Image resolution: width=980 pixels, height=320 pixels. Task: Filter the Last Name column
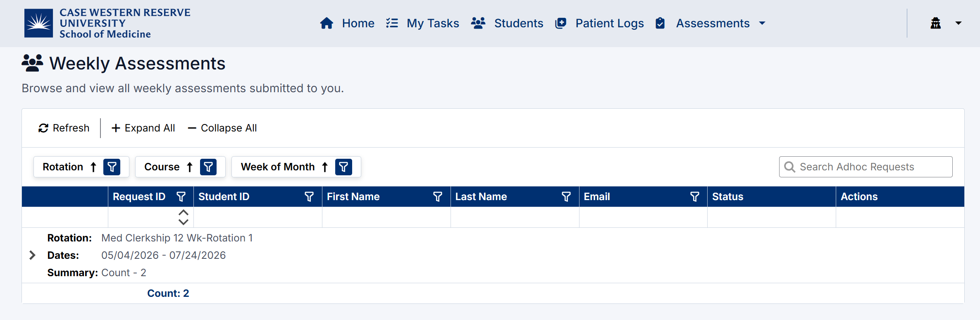[x=566, y=197]
